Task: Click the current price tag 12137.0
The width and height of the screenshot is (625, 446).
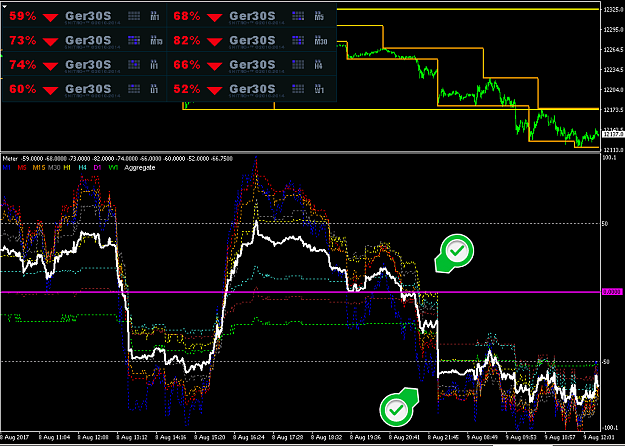Action: pos(613,135)
